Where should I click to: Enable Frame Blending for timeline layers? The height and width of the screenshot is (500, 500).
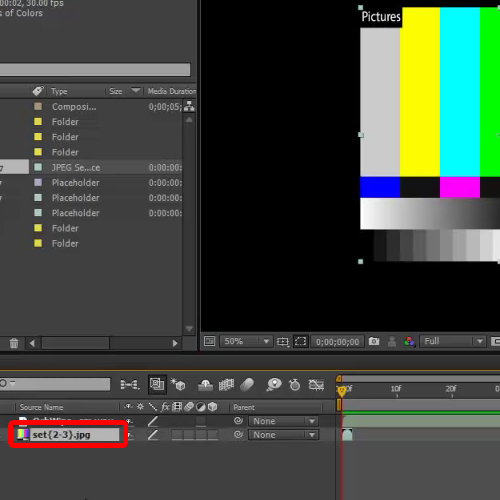226,385
